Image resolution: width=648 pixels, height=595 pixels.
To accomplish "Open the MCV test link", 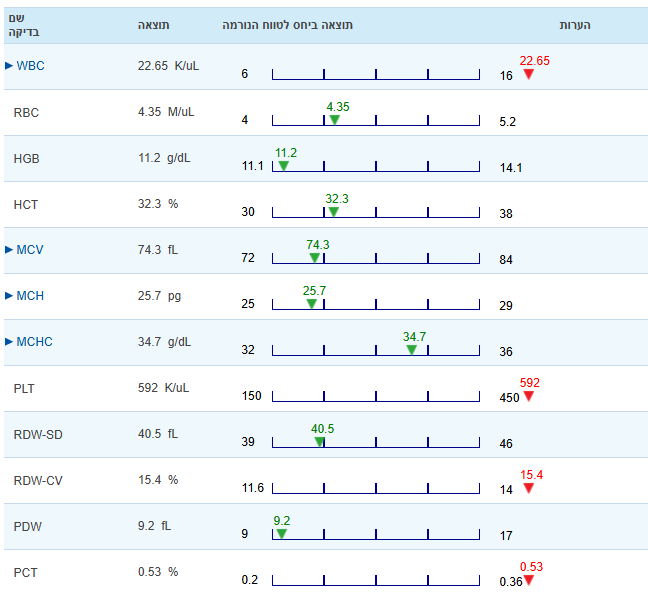I will click(30, 250).
